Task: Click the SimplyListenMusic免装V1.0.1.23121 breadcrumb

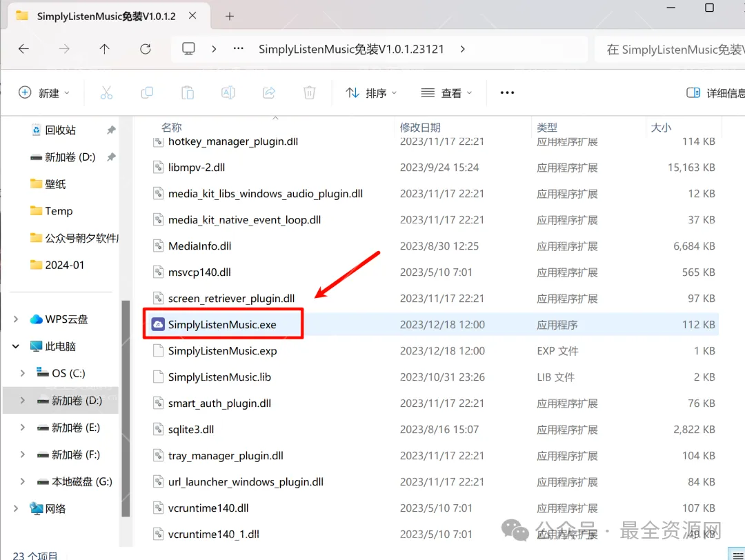Action: (x=351, y=49)
